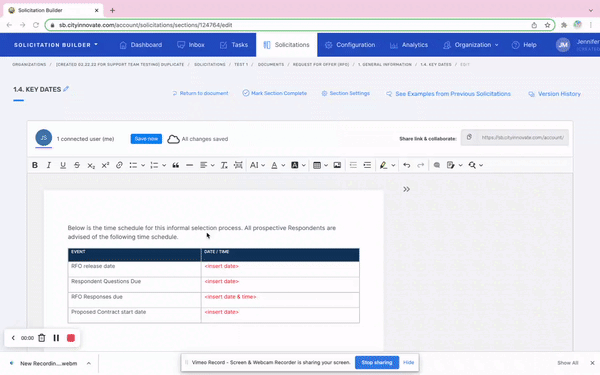Image resolution: width=600 pixels, height=375 pixels.
Task: Open the Tasks tab
Action: (234, 45)
